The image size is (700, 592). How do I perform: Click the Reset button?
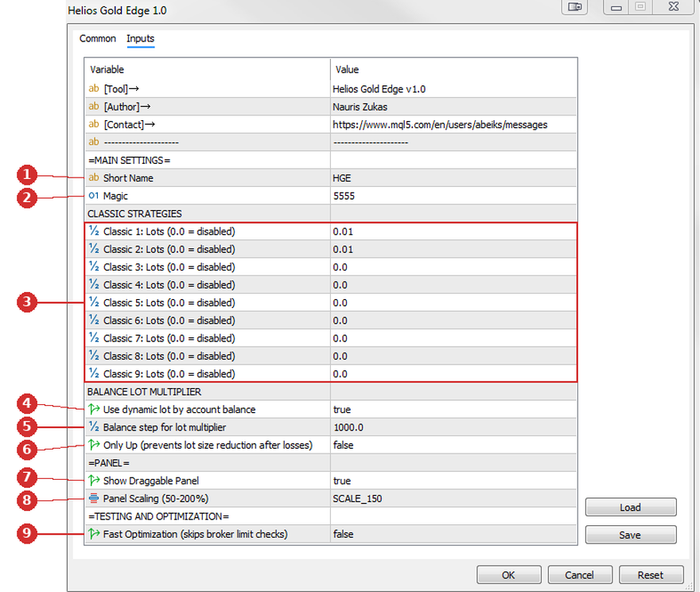[x=651, y=574]
